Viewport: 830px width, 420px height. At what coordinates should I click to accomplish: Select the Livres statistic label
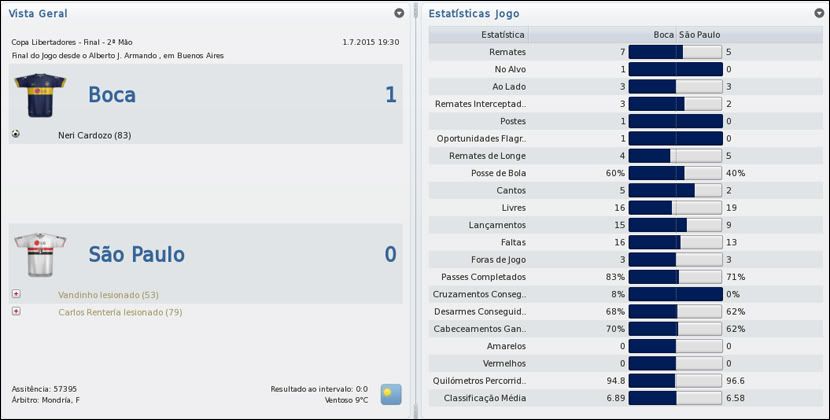point(513,208)
